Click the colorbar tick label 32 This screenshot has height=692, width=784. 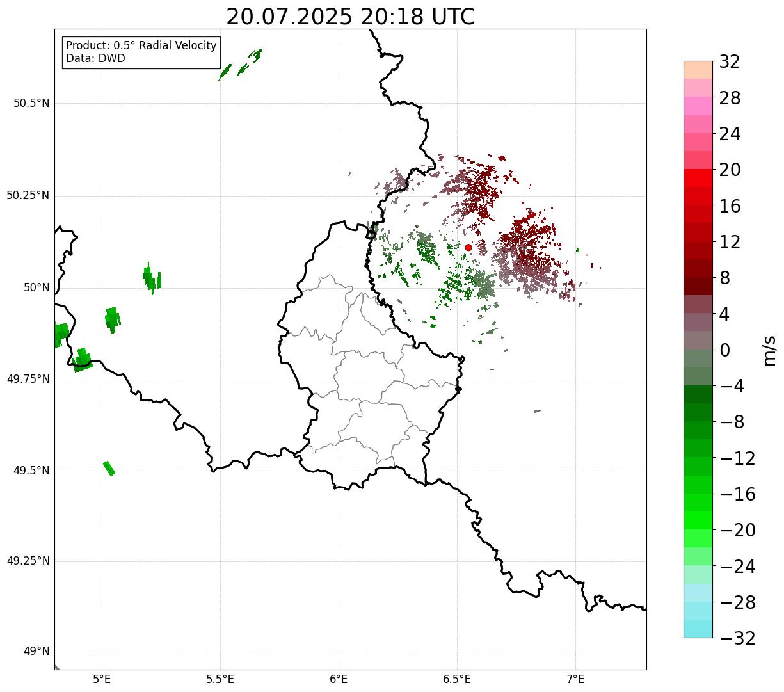point(730,62)
